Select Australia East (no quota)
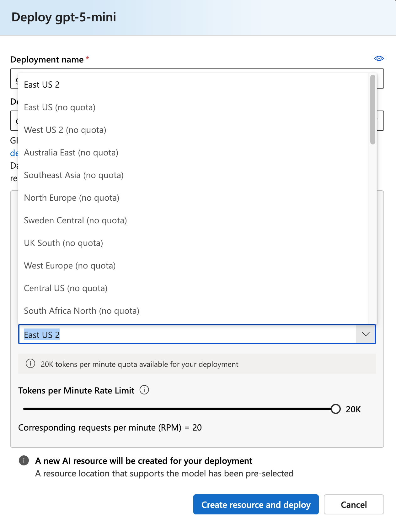The image size is (396, 532). coord(193,153)
